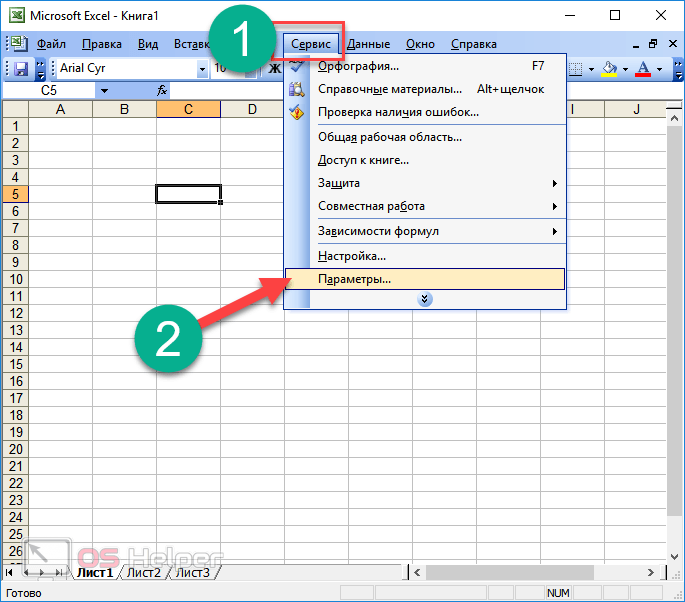Click the NUM status bar indicator
Viewport: 685px width, 602px height.
click(x=558, y=593)
